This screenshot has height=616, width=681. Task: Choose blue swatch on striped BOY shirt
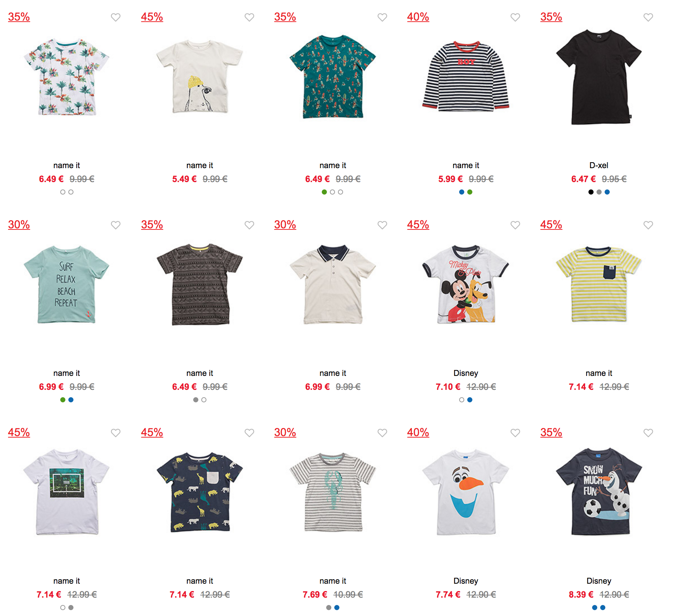[x=462, y=192]
